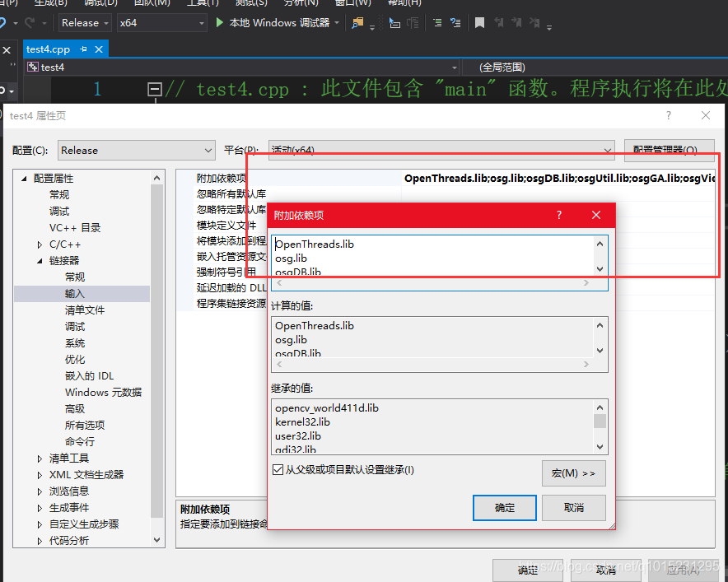
Task: Select 输入 under 链接器
Action: tap(75, 293)
